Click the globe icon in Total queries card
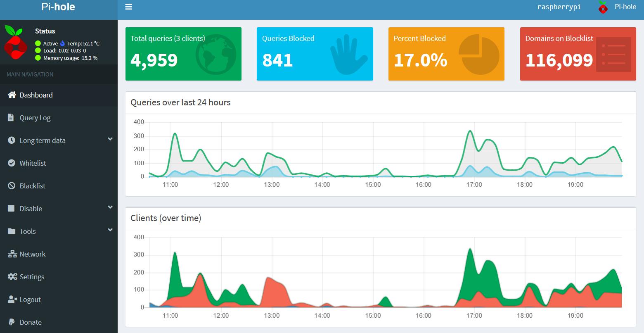Image resolution: width=644 pixels, height=333 pixels. tap(215, 55)
